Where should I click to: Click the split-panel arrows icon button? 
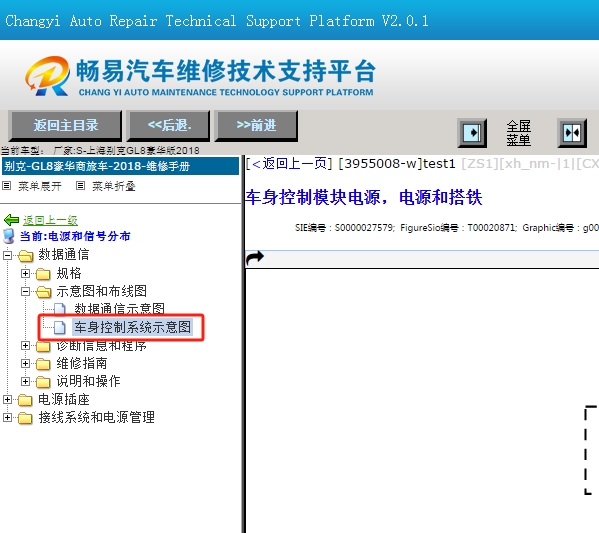[x=572, y=133]
